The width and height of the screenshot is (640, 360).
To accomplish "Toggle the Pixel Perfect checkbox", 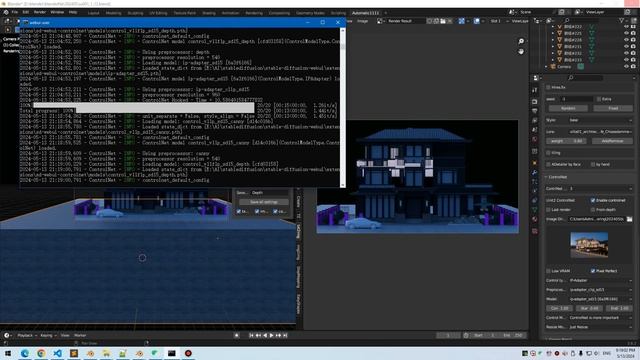I will pyautogui.click(x=593, y=271).
